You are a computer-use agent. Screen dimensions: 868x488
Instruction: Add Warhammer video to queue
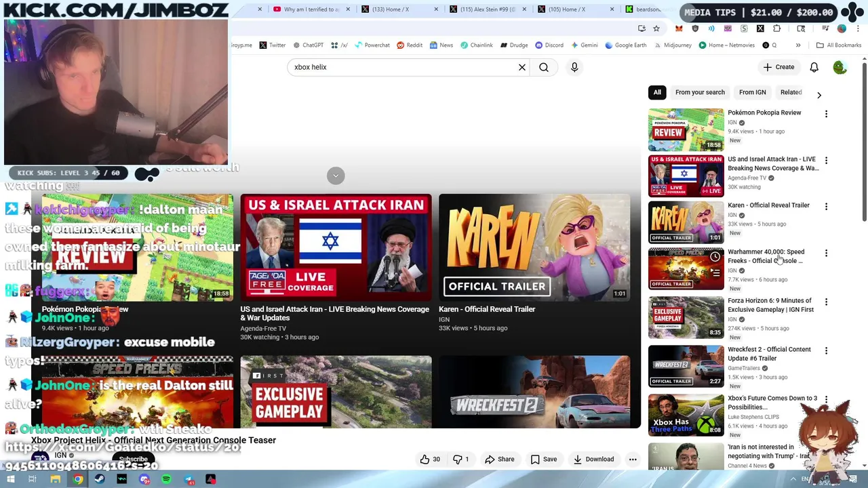[715, 273]
